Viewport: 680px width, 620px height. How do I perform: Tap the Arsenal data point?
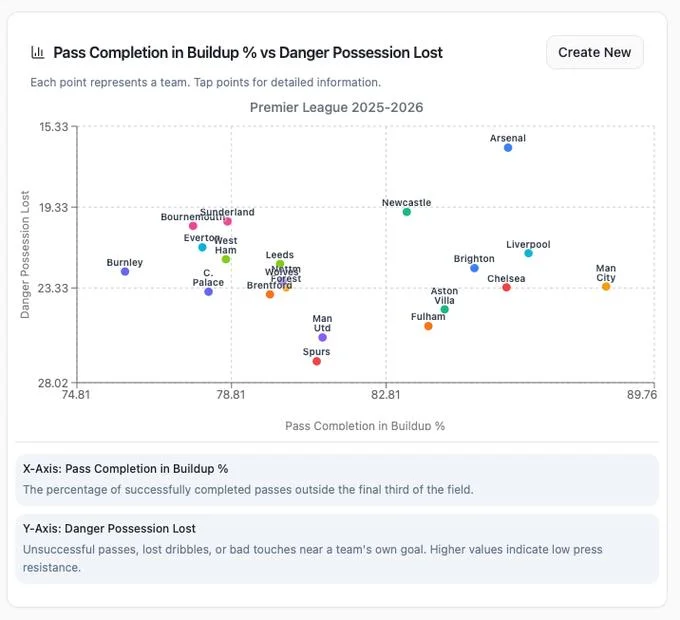pyautogui.click(x=508, y=148)
